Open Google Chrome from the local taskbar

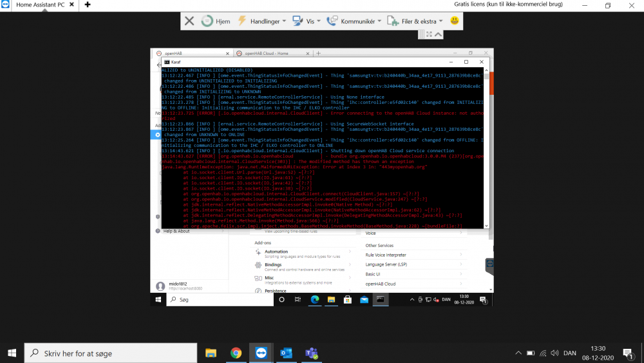236,353
